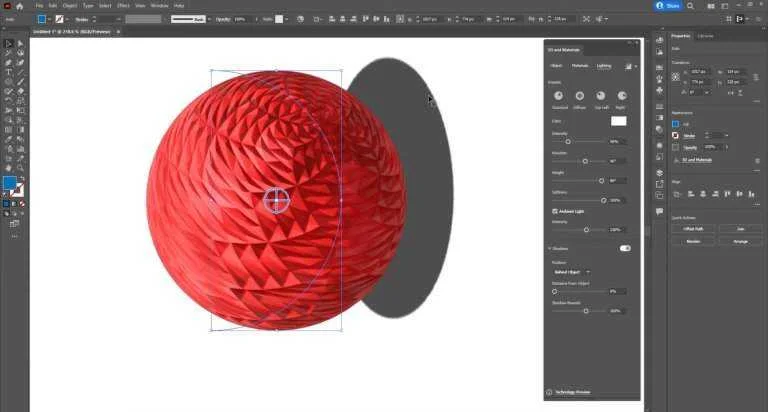
Task: Click the Join quick action button
Action: [x=740, y=229]
